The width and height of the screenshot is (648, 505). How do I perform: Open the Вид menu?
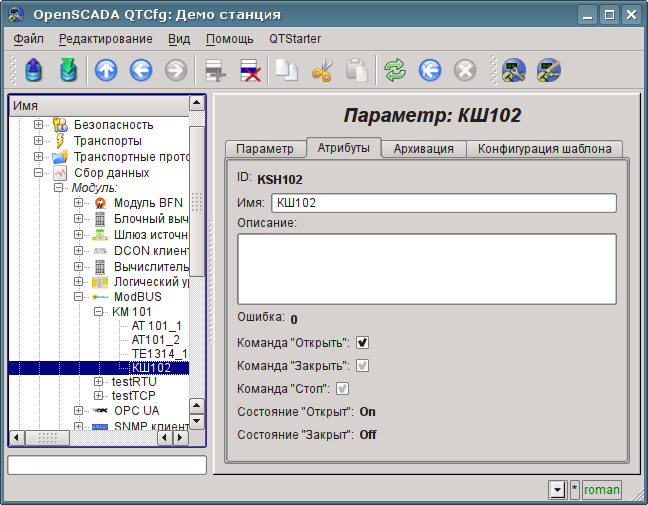tap(178, 39)
